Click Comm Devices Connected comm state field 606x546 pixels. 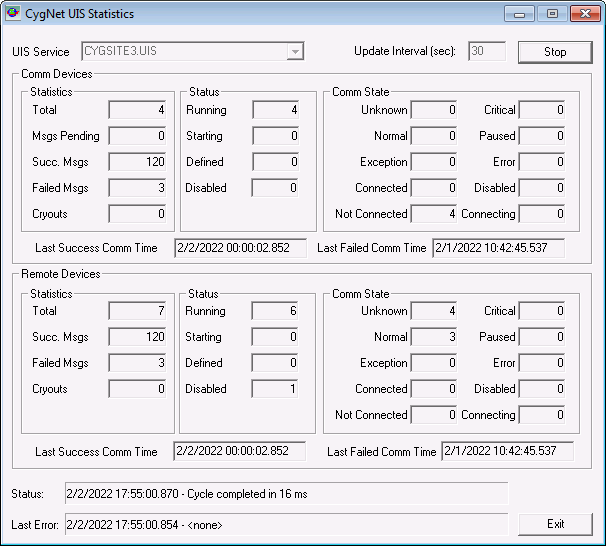(434, 188)
